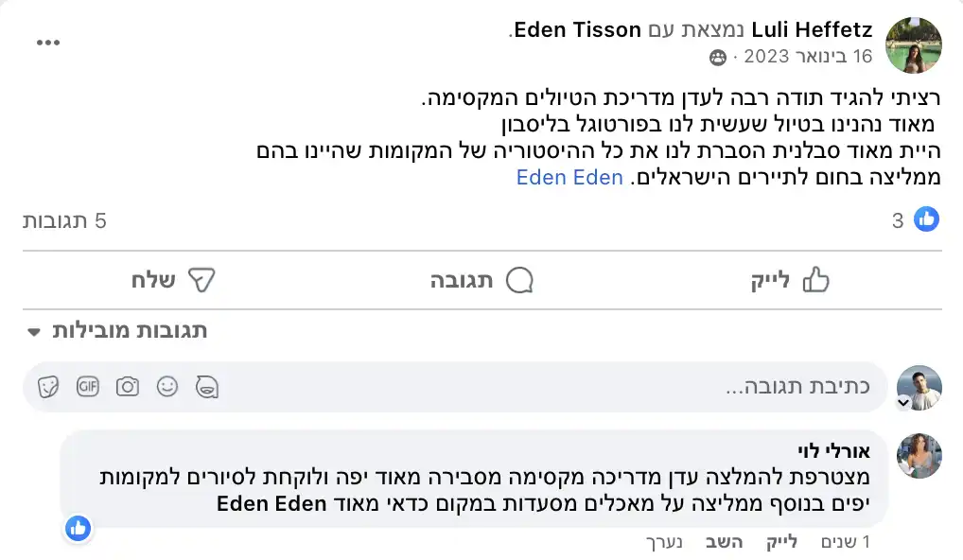The width and height of the screenshot is (963, 560).
Task: Reply to Orly Levi's comment
Action: coord(725,543)
